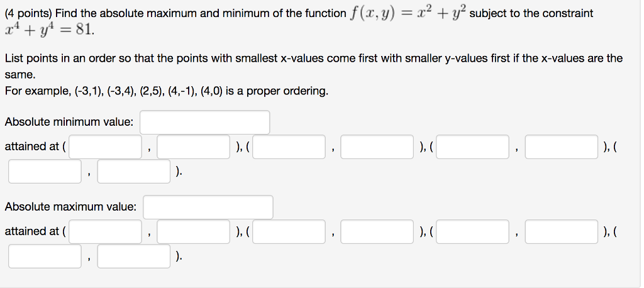Select third maximum point x-coordinate box
This screenshot has width=644, height=288.
click(472, 231)
